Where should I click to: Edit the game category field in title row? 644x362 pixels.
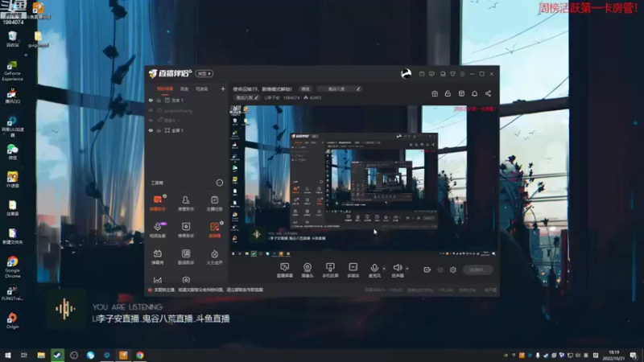point(340,89)
